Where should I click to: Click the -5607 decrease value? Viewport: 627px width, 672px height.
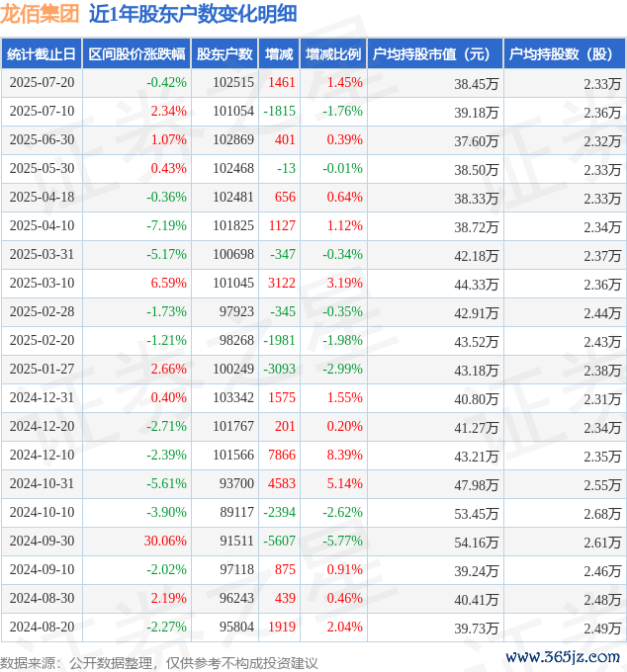tap(279, 541)
